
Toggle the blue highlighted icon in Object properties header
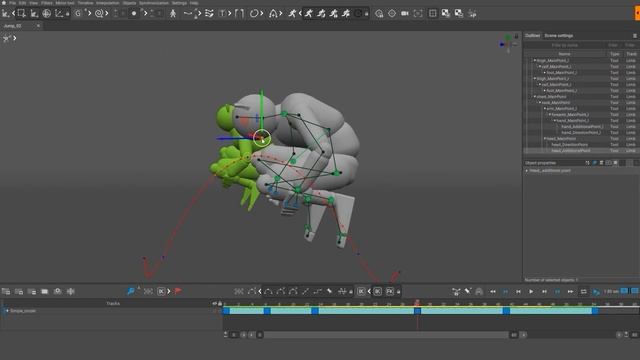coord(594,163)
